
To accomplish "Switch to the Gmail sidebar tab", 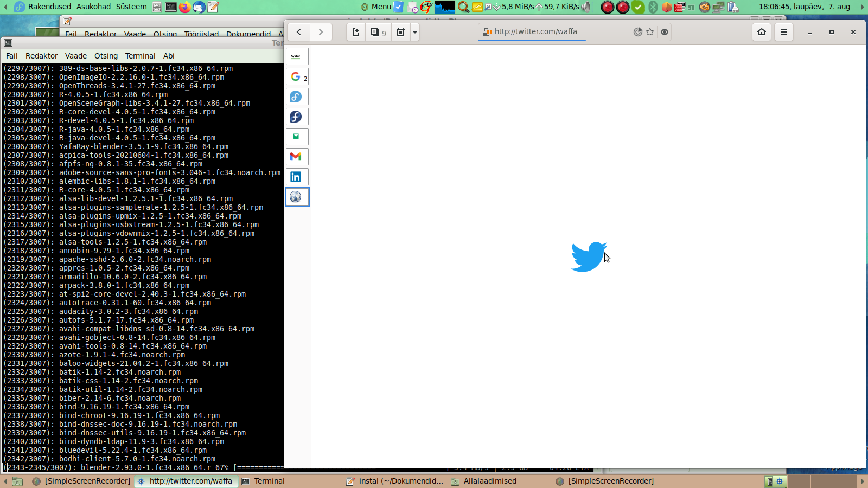I will pos(297,157).
